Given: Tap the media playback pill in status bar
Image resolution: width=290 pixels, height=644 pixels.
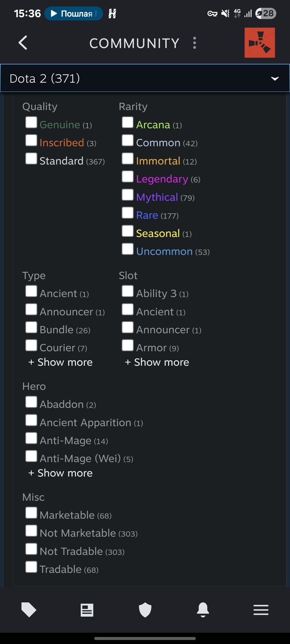Looking at the screenshot, I should pos(74,13).
